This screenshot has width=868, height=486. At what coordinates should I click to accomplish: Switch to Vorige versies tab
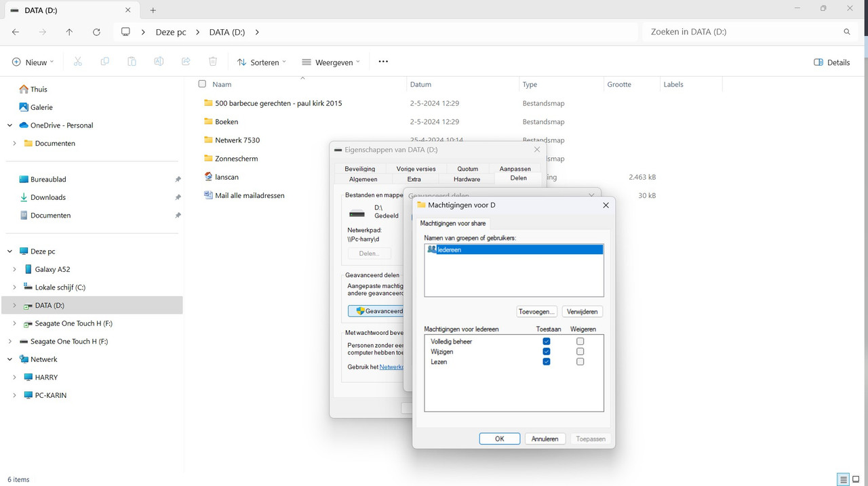tap(416, 169)
